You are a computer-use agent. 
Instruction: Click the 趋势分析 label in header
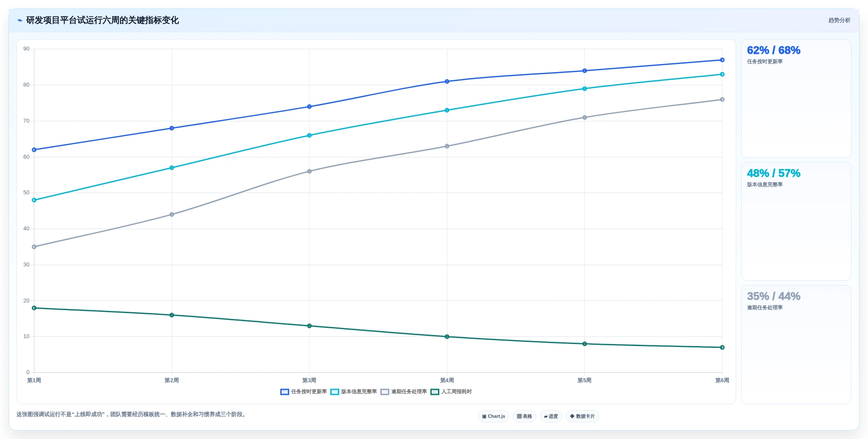839,20
